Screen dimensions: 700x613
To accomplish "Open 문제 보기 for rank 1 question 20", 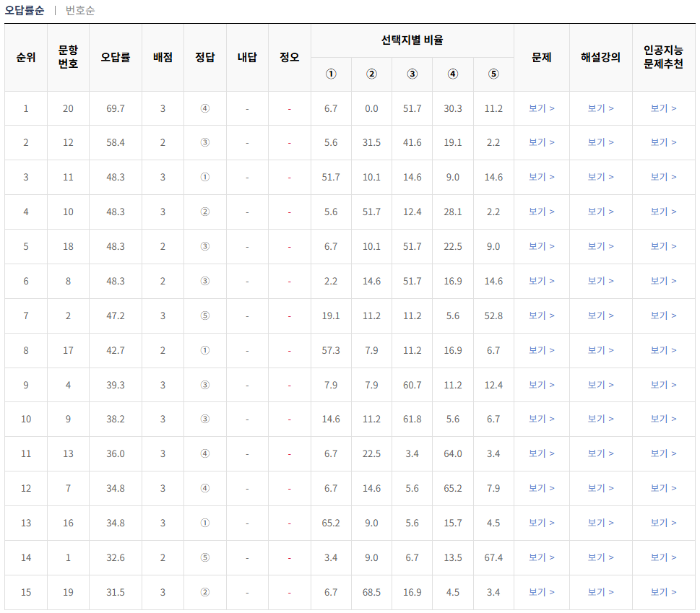I will [x=541, y=108].
